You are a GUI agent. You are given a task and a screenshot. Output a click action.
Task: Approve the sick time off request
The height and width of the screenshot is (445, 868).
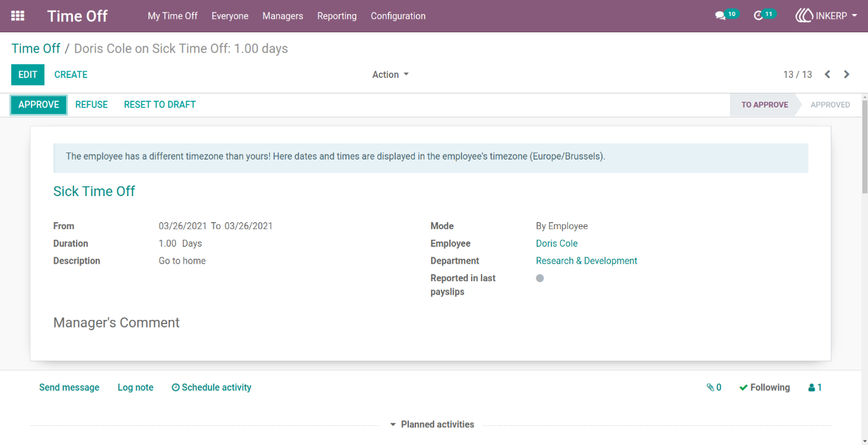(x=39, y=105)
